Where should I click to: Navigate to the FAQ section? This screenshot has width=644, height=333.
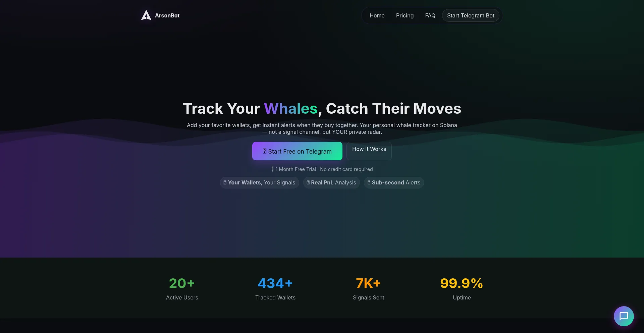pyautogui.click(x=430, y=15)
